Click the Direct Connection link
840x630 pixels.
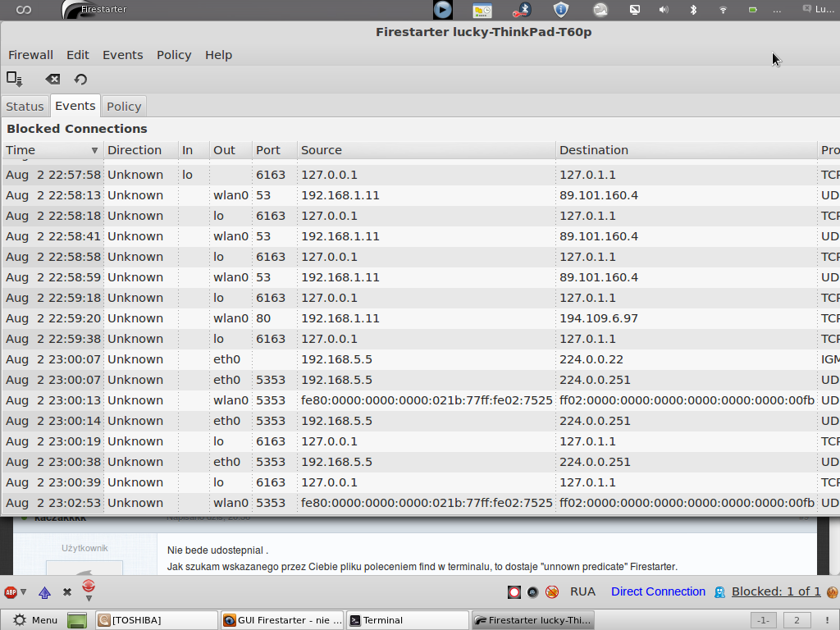(x=658, y=591)
